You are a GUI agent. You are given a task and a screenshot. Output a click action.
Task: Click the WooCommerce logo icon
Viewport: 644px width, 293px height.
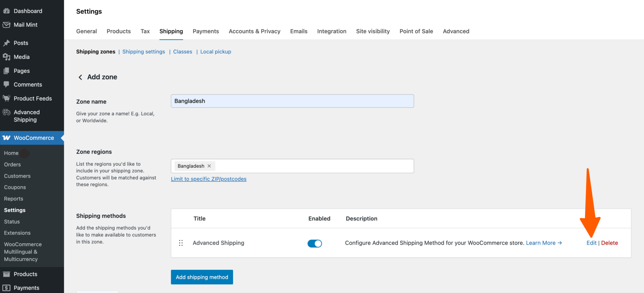pyautogui.click(x=7, y=138)
